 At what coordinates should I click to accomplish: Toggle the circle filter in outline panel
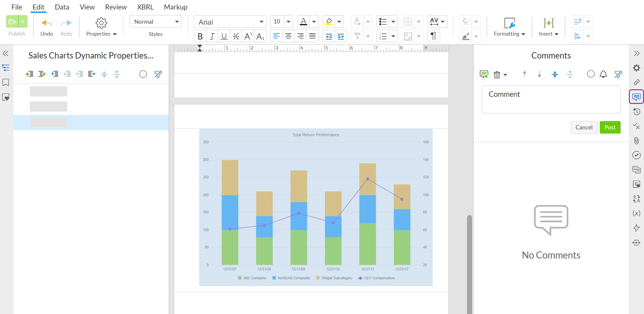click(143, 74)
